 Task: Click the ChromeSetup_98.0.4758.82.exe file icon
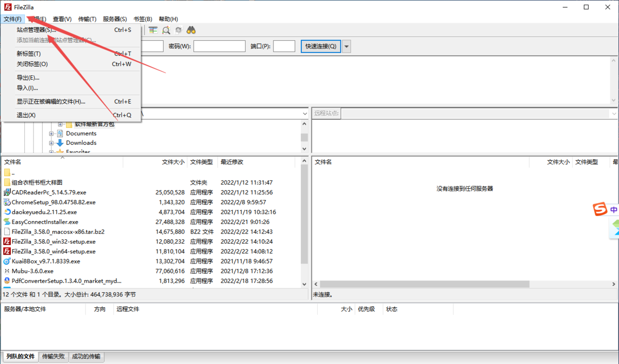coord(7,202)
